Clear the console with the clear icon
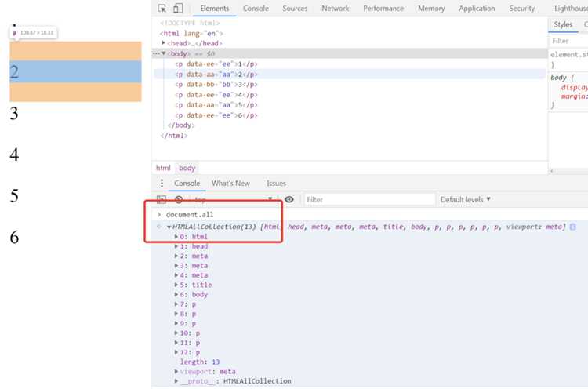The image size is (588, 389). [179, 199]
